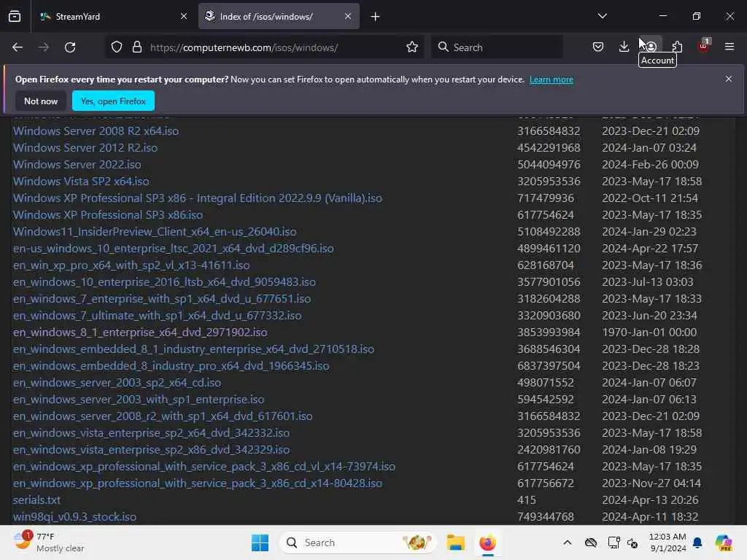Open en-us_windows_10_enterprise_ltsc_2021 iso link
This screenshot has width=747, height=560.
click(x=174, y=249)
